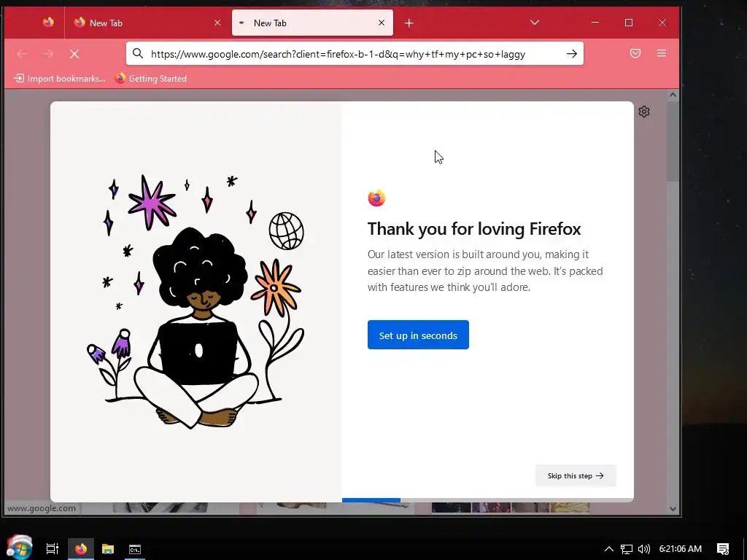Click the volume speaker tray icon
This screenshot has height=560, width=747.
pyautogui.click(x=644, y=549)
